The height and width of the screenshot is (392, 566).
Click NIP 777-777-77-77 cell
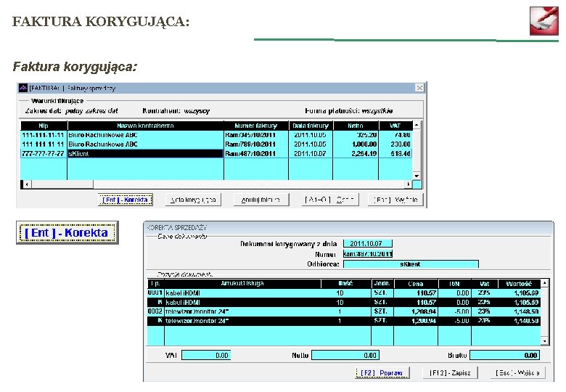click(44, 153)
